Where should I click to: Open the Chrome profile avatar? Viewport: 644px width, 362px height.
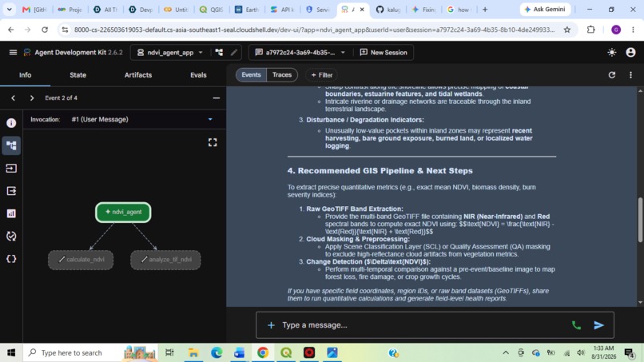click(616, 30)
